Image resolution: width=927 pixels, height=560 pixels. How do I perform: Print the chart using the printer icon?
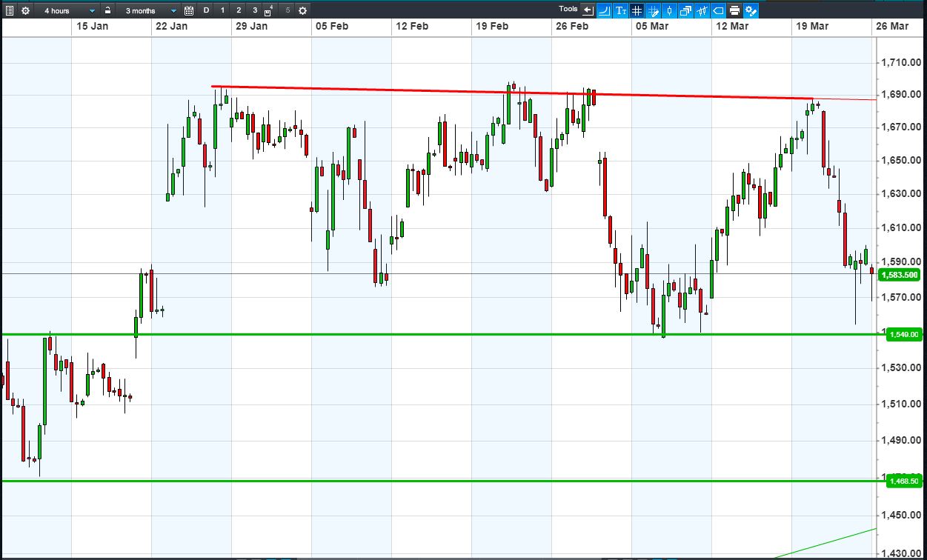point(734,10)
